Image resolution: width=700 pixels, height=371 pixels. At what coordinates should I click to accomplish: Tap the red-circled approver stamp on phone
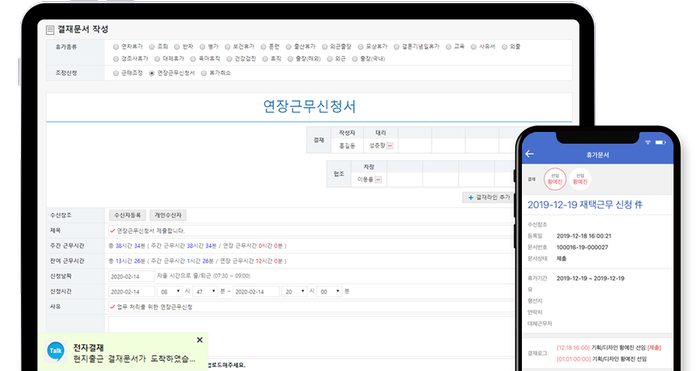coord(555,179)
